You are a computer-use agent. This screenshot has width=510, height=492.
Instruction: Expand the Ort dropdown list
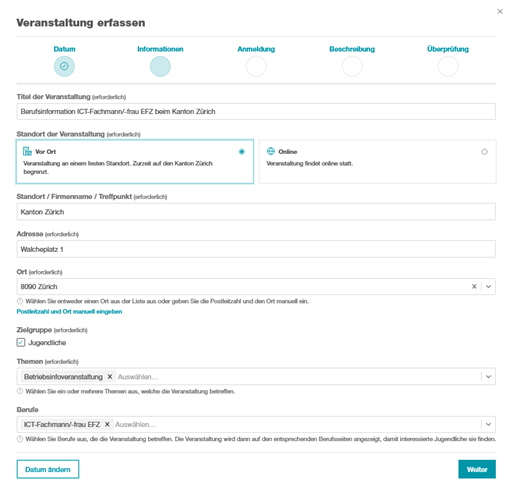(489, 286)
